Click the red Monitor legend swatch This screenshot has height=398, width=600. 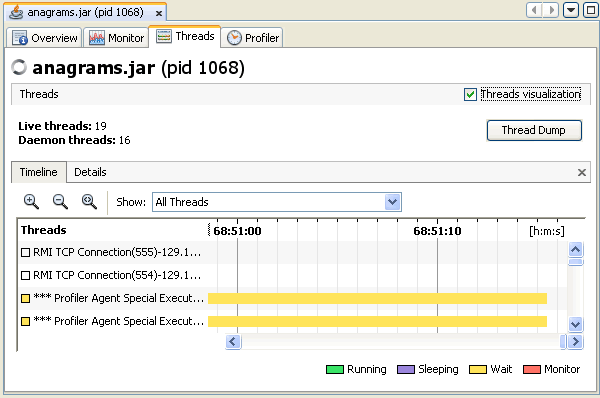pos(532,370)
